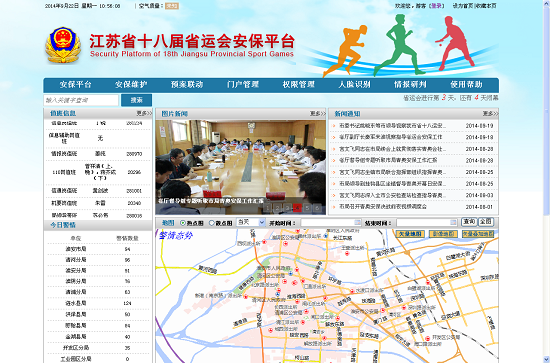Open the 安保平台 navigation menu
This screenshot has width=550, height=363.
click(75, 85)
